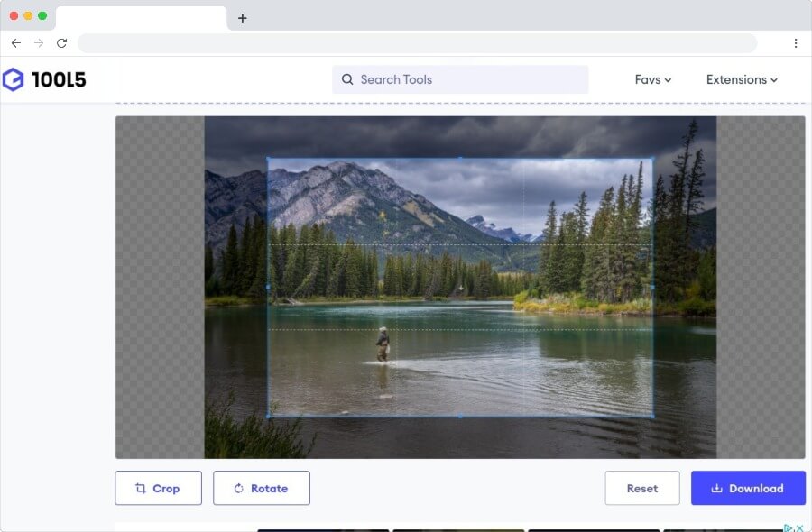Click the yellow macOS minimize window button

coord(28,16)
